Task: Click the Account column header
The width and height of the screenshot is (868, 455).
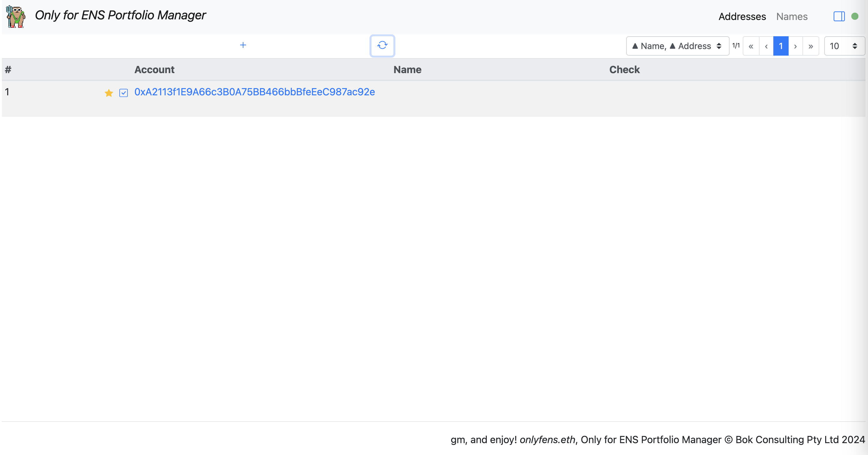Action: coord(154,70)
